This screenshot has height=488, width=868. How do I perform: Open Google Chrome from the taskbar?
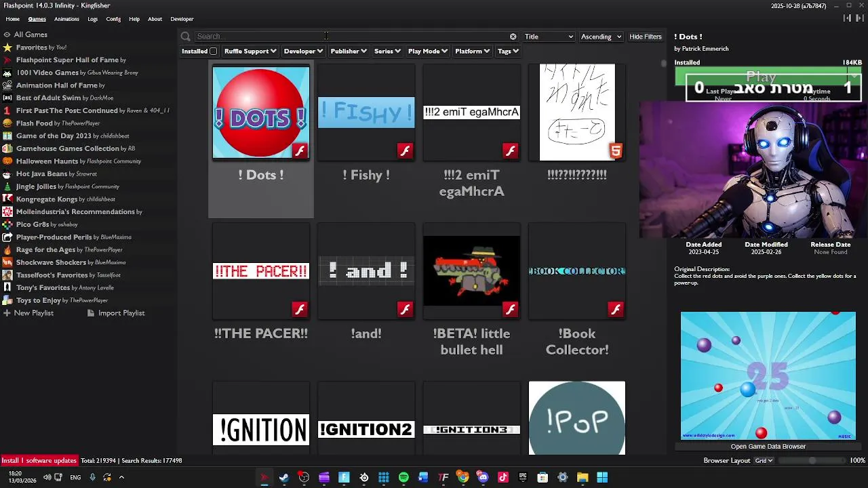click(x=463, y=478)
